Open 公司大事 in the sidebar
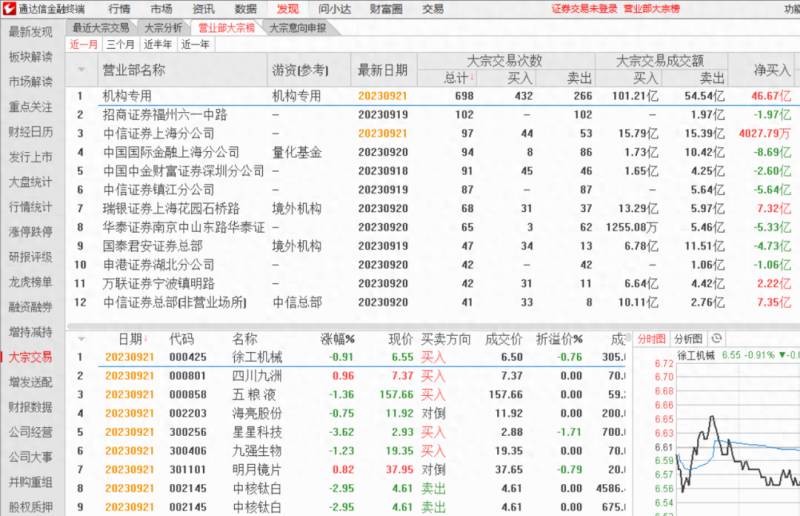The image size is (800, 516). coord(31,457)
